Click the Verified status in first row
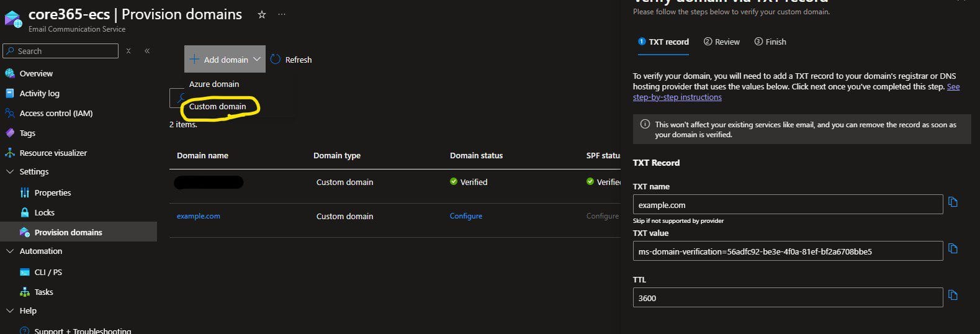The image size is (980, 334). [x=469, y=182]
